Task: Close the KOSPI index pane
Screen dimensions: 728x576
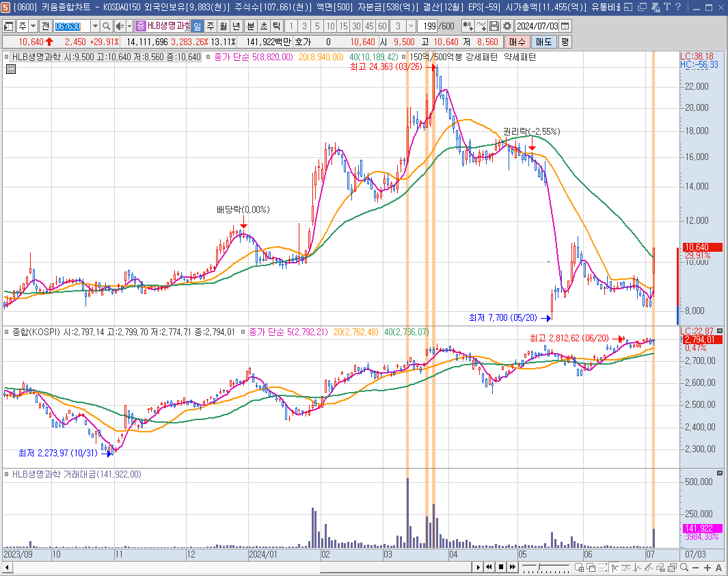Action: 720,330
